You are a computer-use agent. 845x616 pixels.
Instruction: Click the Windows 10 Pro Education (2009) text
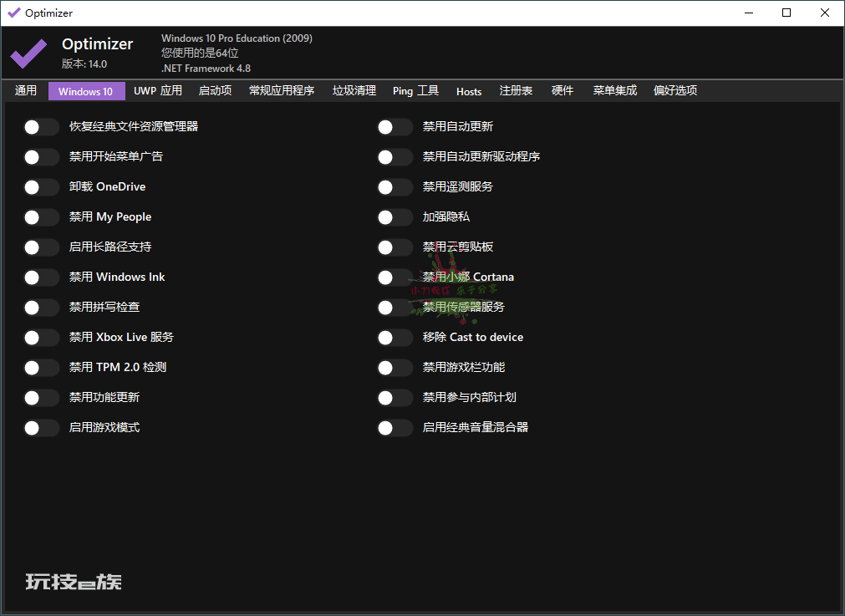coord(237,38)
